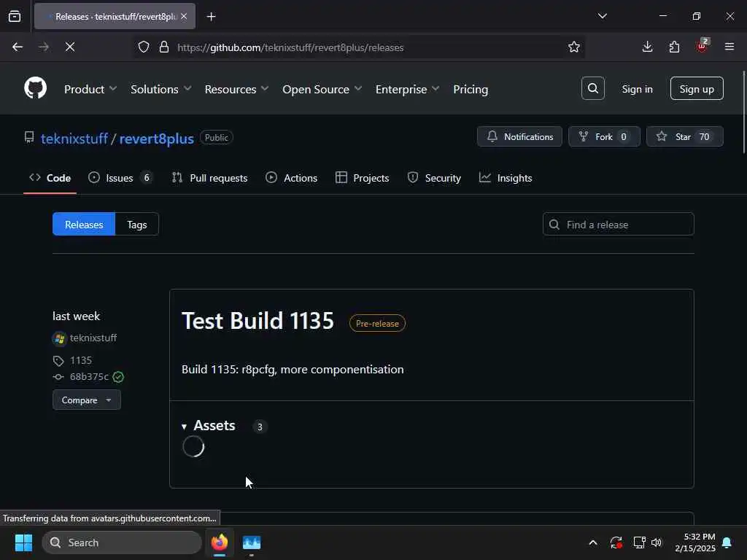Select the Releases toggle button
747x560 pixels.
coord(84,225)
